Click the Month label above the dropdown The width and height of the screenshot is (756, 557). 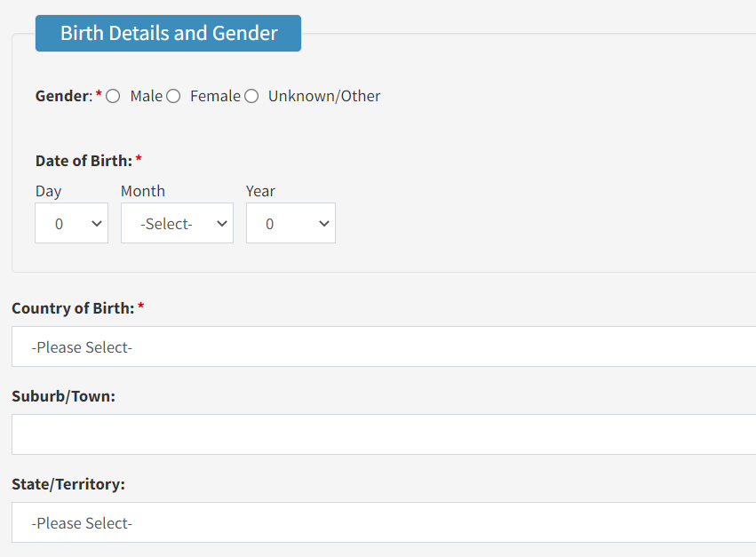coord(143,191)
